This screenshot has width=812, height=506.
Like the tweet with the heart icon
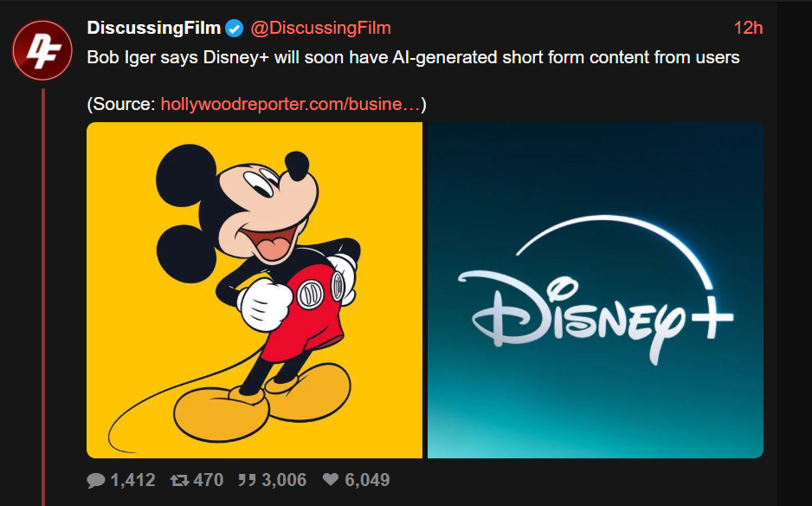point(331,479)
